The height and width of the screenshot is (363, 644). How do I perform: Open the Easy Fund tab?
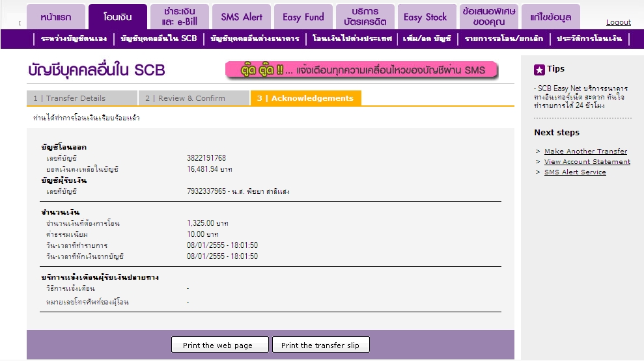pos(303,17)
